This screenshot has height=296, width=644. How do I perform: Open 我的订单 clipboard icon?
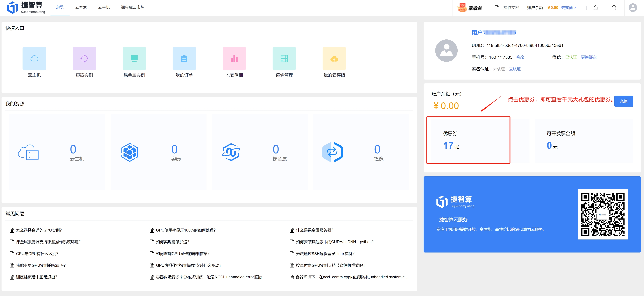click(184, 58)
